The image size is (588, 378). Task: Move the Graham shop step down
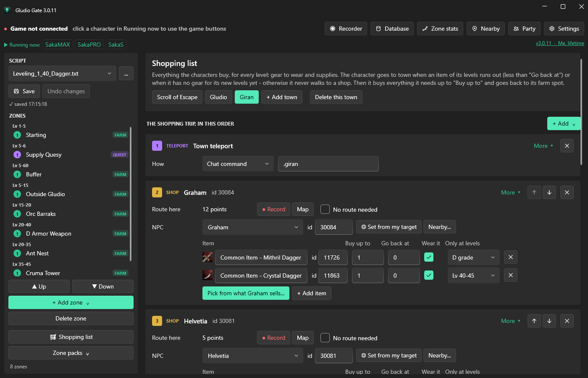click(x=549, y=192)
